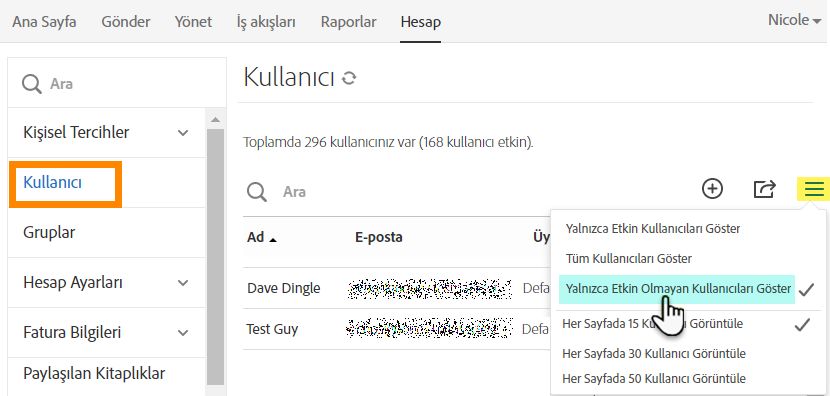Image resolution: width=830 pixels, height=396 pixels.
Task: Open Paylaşılan Kitaplıklar in sidebar
Action: point(94,374)
